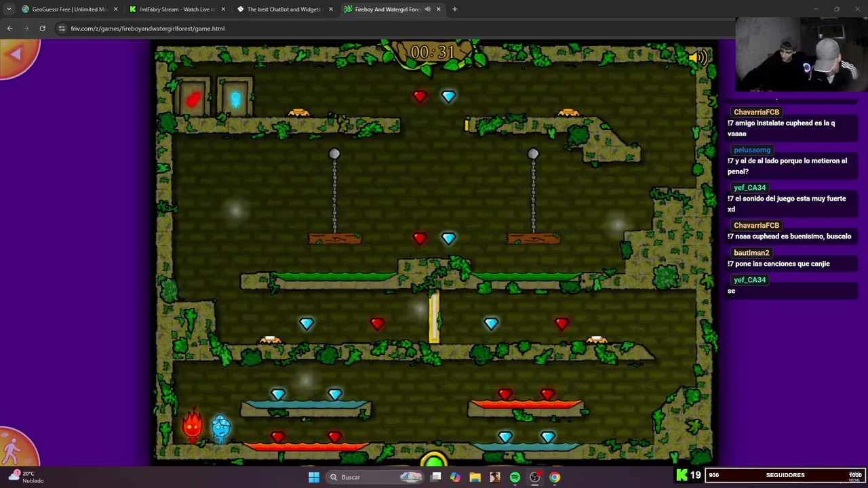
Task: Mute the Fireboy tab via its speaker icon
Action: [x=427, y=9]
